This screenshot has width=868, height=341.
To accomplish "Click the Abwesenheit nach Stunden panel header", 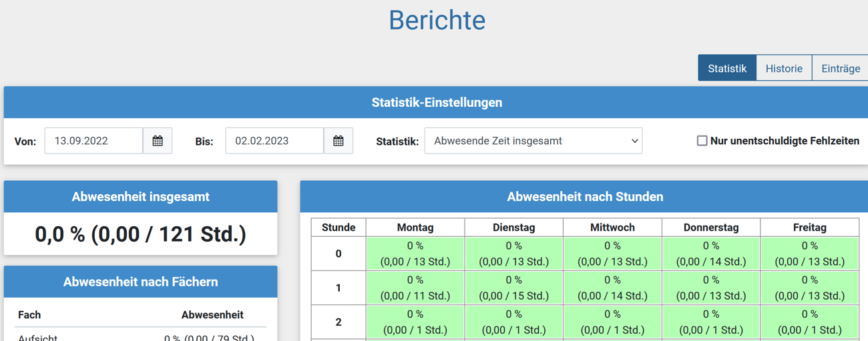I will [585, 197].
